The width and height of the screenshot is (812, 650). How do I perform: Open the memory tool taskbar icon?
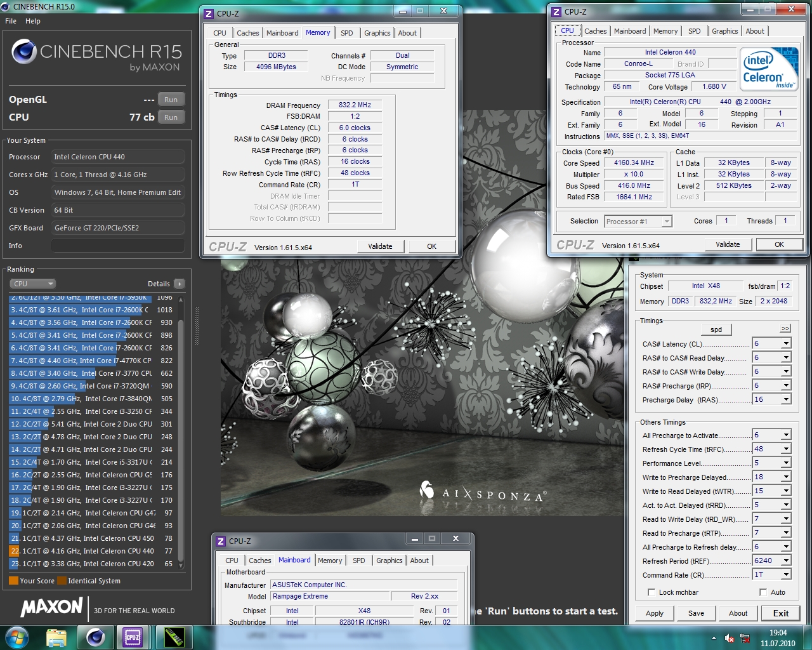coord(174,637)
